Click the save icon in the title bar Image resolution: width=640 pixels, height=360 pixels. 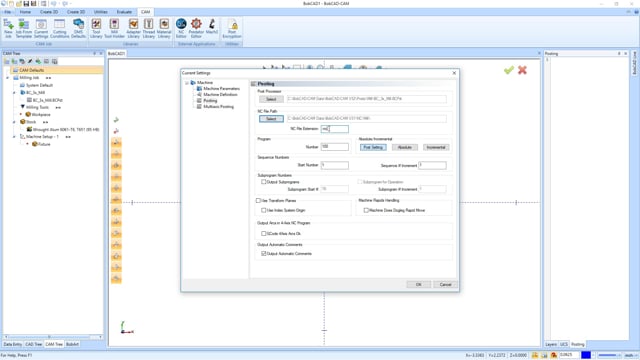(x=26, y=4)
